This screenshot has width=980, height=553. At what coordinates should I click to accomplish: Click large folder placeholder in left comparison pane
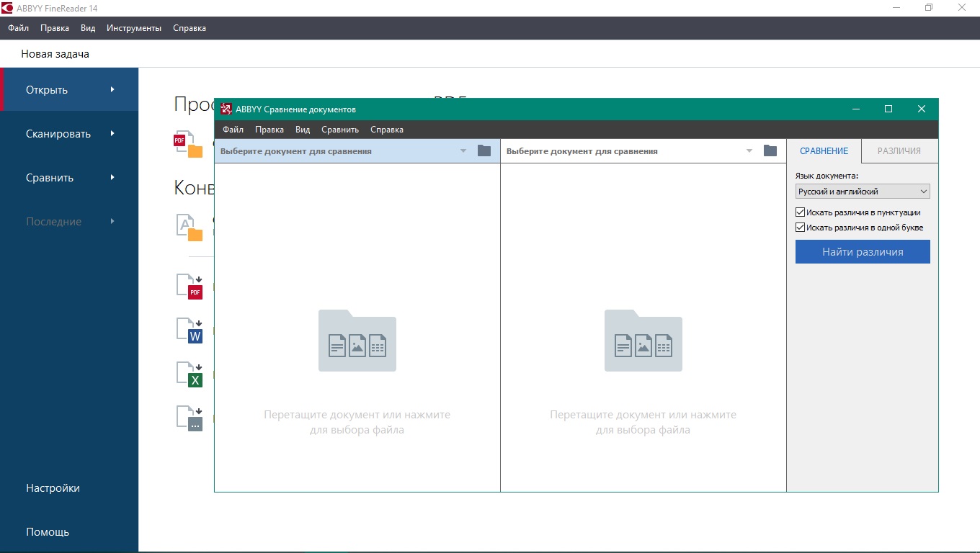[357, 341]
